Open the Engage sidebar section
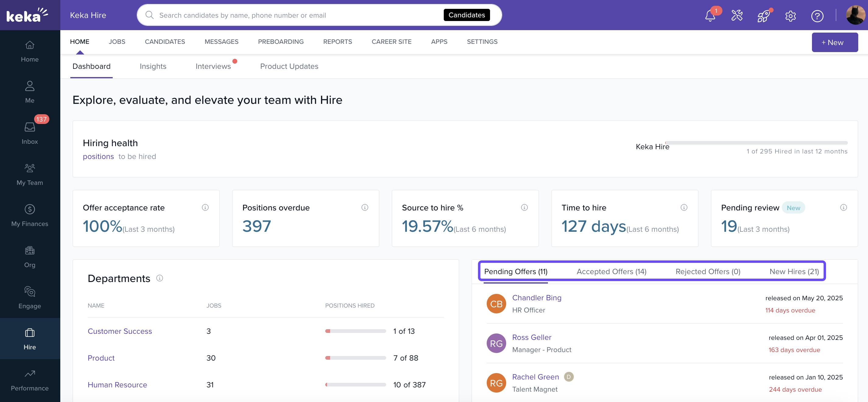The width and height of the screenshot is (868, 402). pos(30,298)
